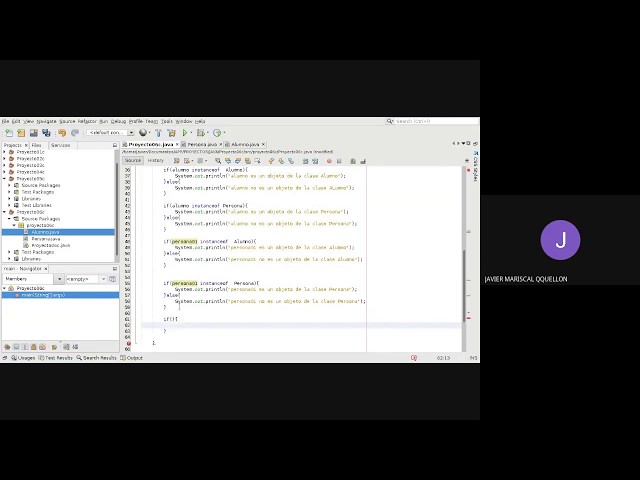Viewport: 640px width, 480px height.
Task: Collapse the Proyecto06c class node in Navigator
Action: 5,288
